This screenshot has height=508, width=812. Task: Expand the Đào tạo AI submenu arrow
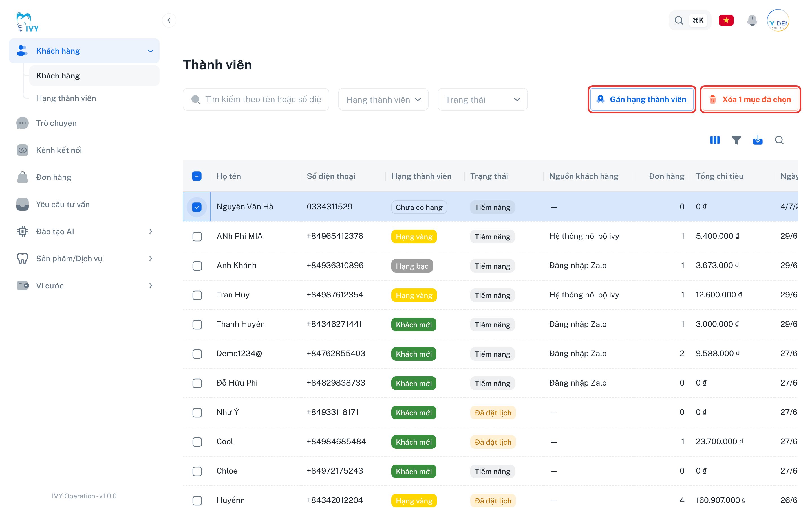click(150, 231)
